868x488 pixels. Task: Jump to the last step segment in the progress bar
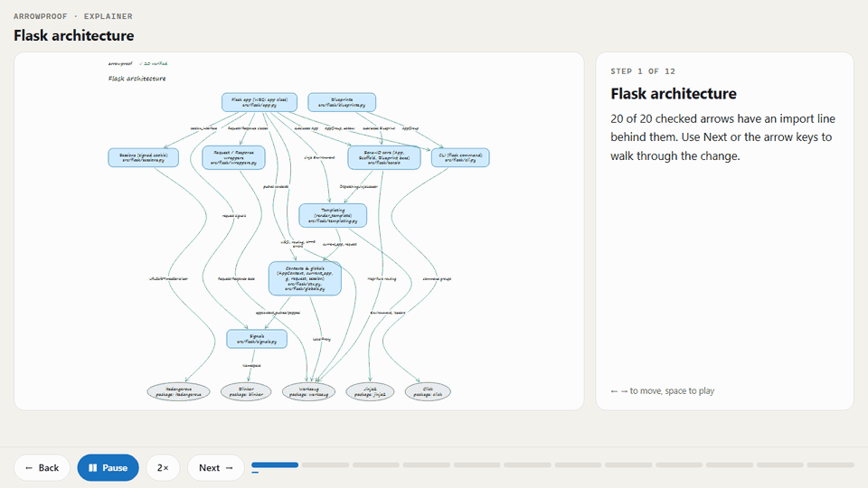point(830,465)
